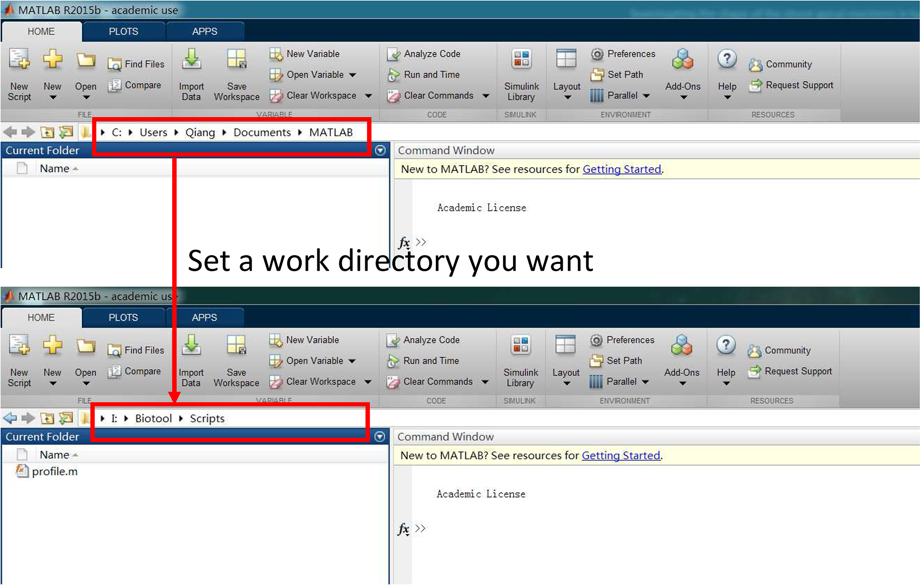Click New Script icon in bottom window
This screenshot has height=587, width=924.
coord(20,345)
